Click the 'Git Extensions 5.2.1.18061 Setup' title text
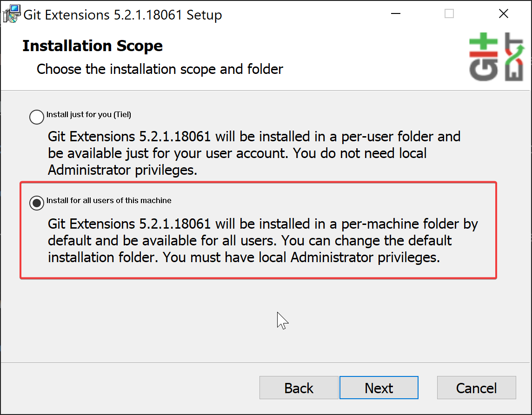The height and width of the screenshot is (415, 532). click(x=123, y=15)
